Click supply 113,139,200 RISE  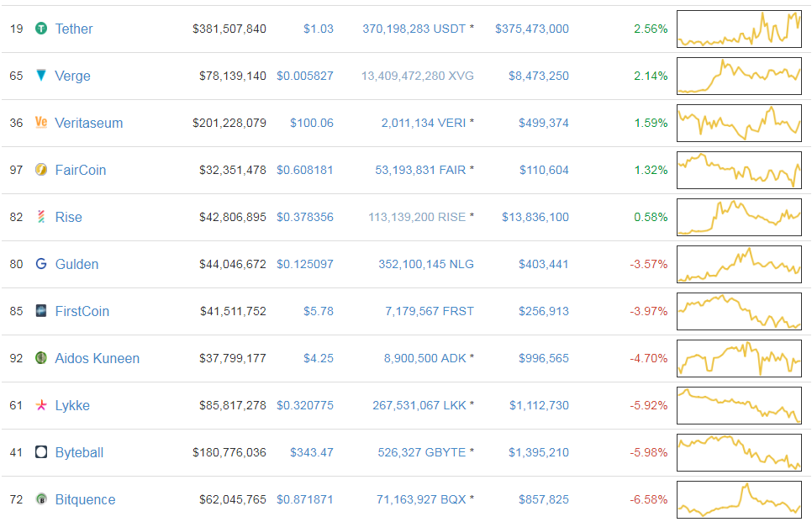pos(417,218)
